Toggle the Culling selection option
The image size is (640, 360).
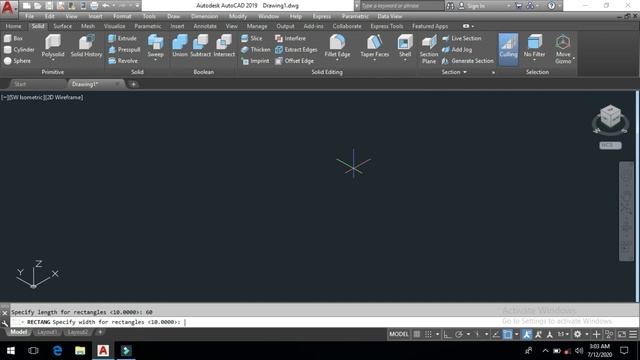tap(508, 49)
